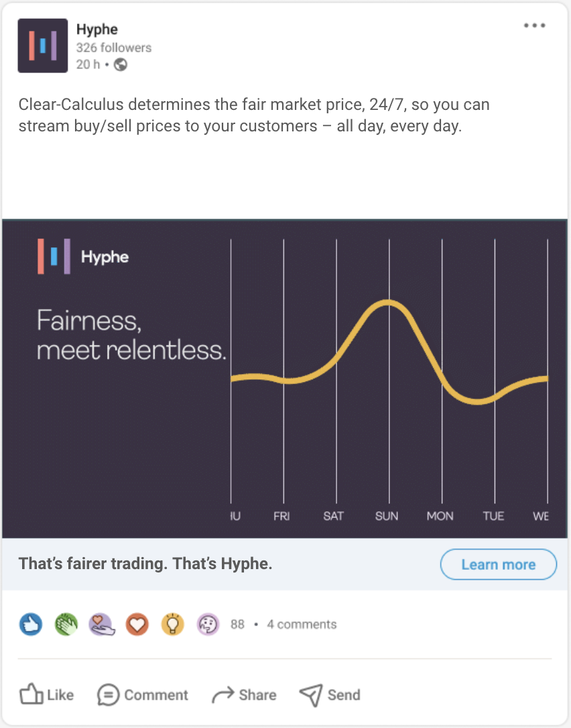Open the Hyphe company page name link

[x=97, y=29]
